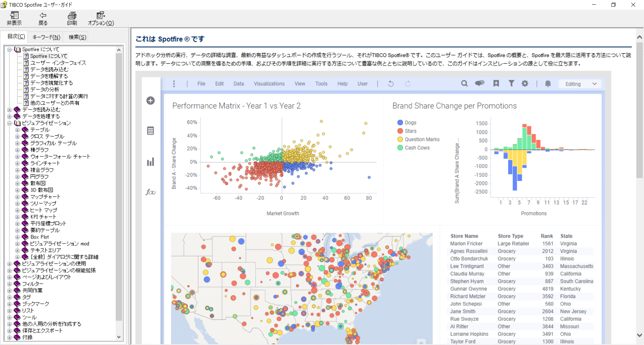This screenshot has width=644, height=345.
Task: Click the これは Spotfire ® です heading
Action: [x=170, y=39]
